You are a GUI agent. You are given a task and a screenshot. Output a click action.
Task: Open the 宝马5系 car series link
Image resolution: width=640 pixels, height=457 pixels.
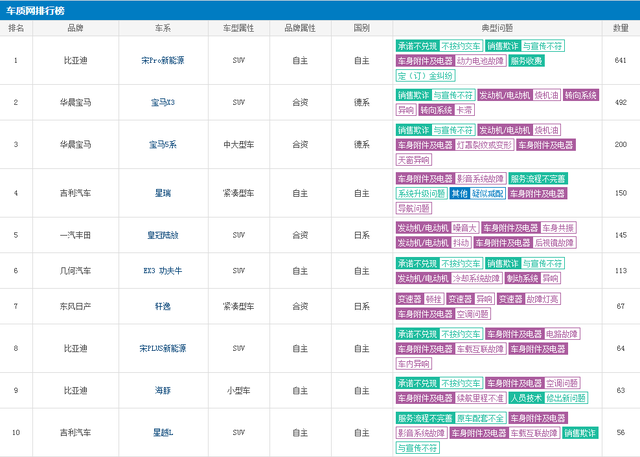(163, 144)
